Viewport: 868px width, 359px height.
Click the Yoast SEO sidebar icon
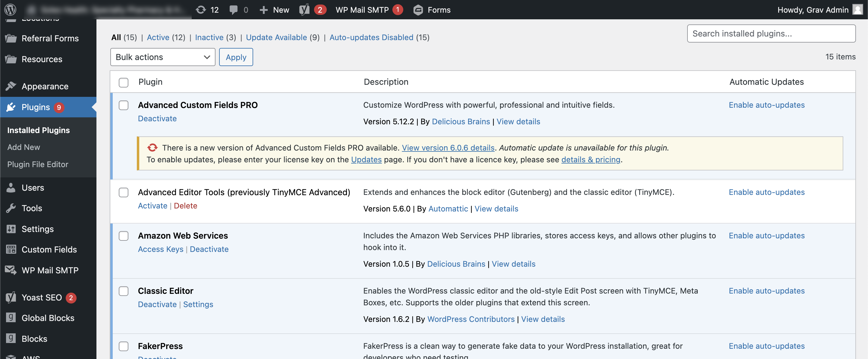11,297
